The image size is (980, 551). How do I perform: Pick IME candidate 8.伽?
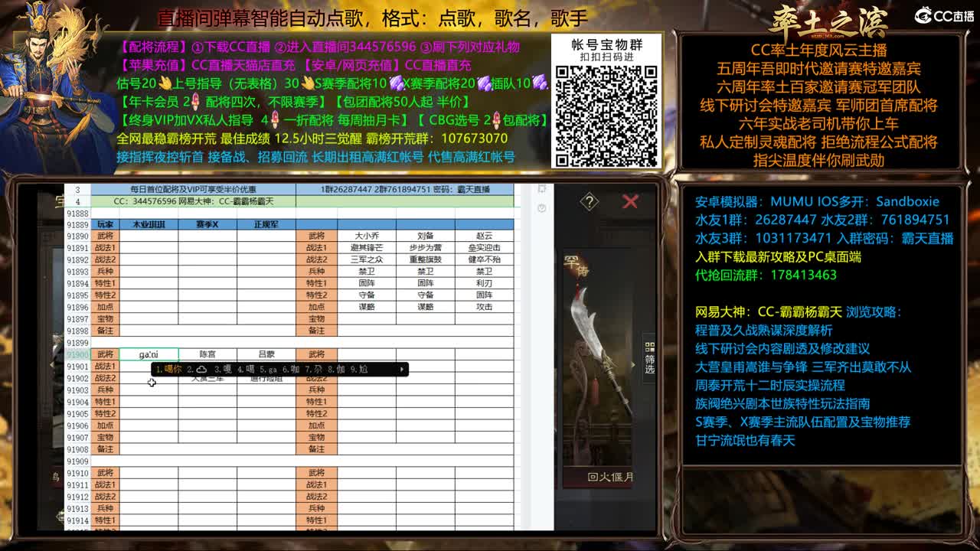coord(336,370)
